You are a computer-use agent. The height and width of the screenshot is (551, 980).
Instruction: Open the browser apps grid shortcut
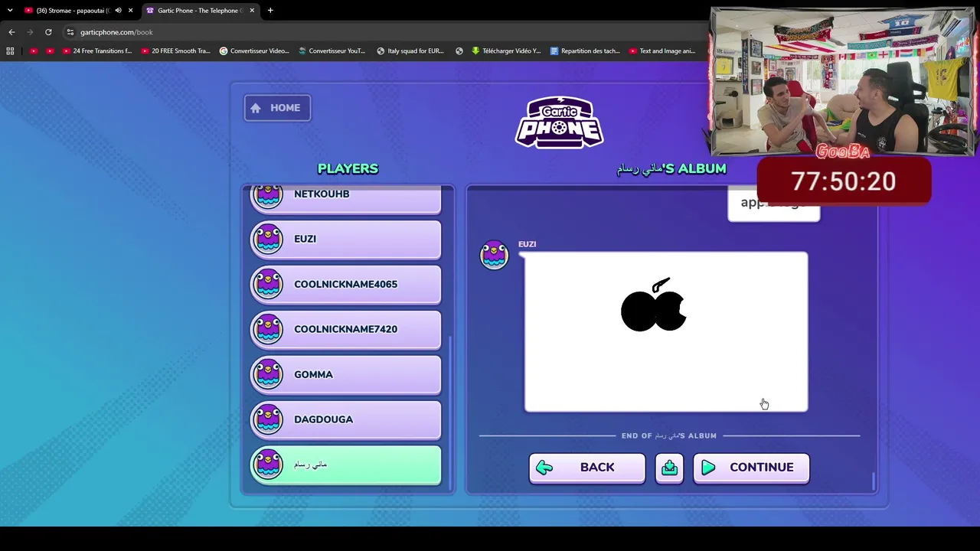click(x=10, y=51)
